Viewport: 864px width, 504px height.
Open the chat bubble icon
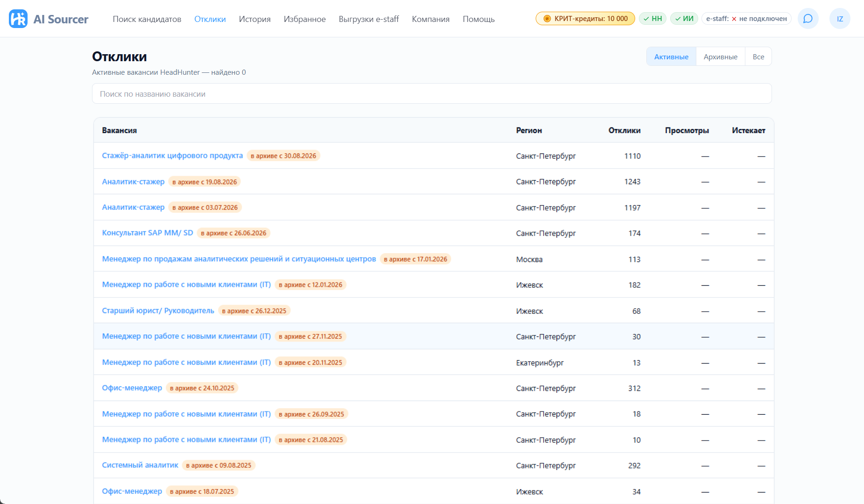808,19
